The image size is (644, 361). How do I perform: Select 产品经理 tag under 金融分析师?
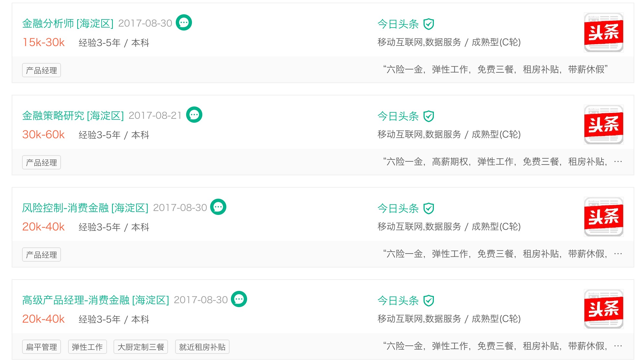point(42,70)
